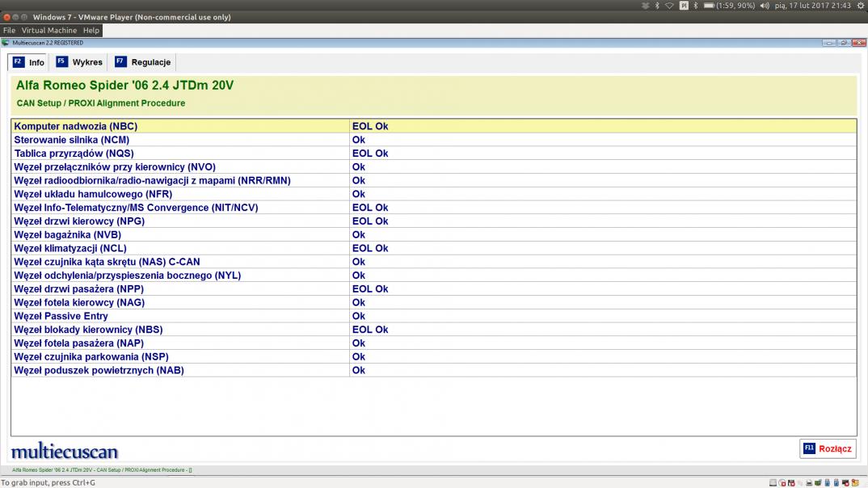
Task: Select Węzeł blokady kierownicy (NBS)
Action: 433,329
